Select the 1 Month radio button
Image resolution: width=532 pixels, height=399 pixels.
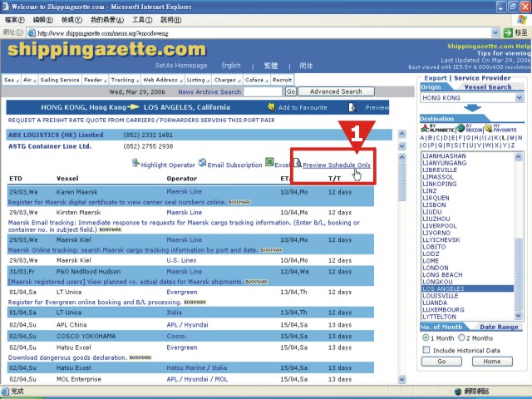[425, 337]
